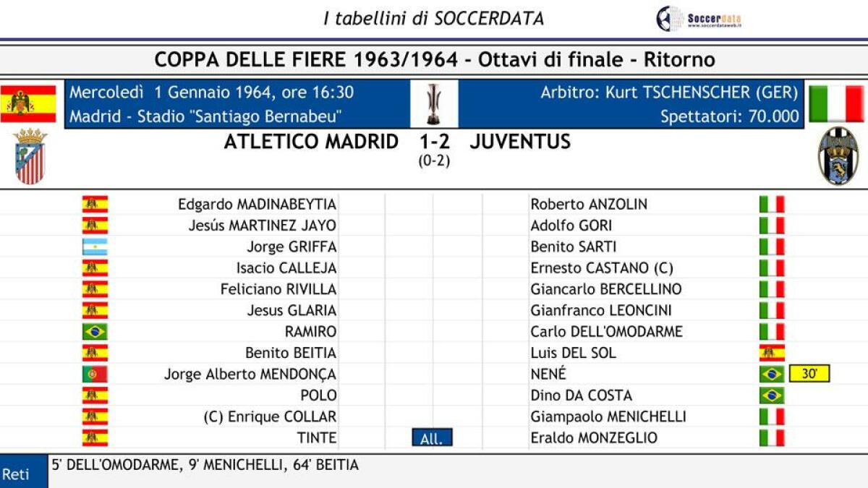Click the Spain flag beside Luis Del Sol
The height and width of the screenshot is (488, 868).
point(772,353)
